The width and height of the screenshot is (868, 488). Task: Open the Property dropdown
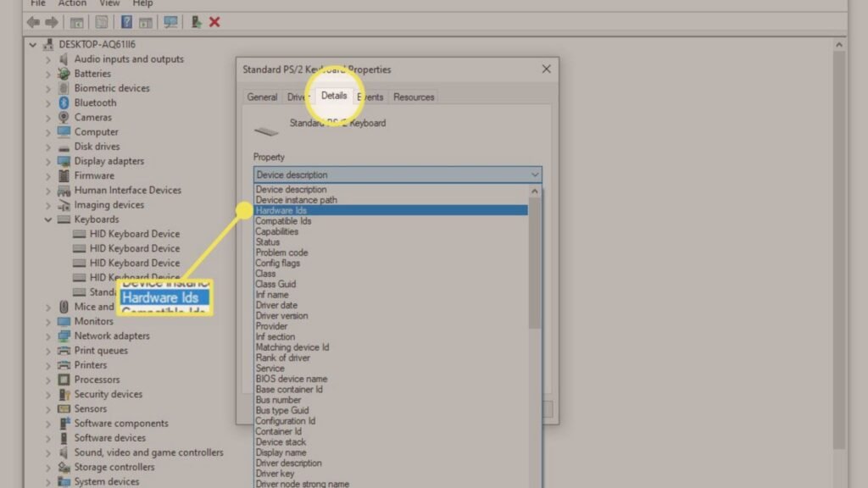(534, 174)
